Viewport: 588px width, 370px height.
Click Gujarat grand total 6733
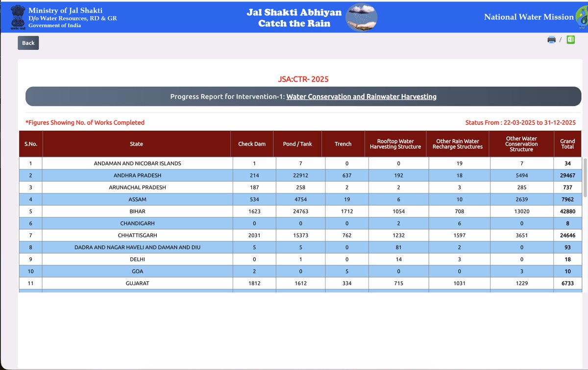(567, 283)
